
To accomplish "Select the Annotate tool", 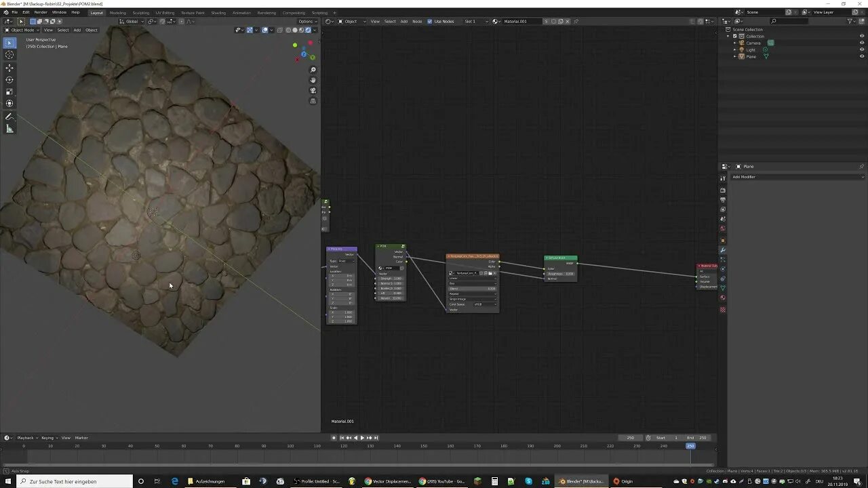I will tap(9, 117).
